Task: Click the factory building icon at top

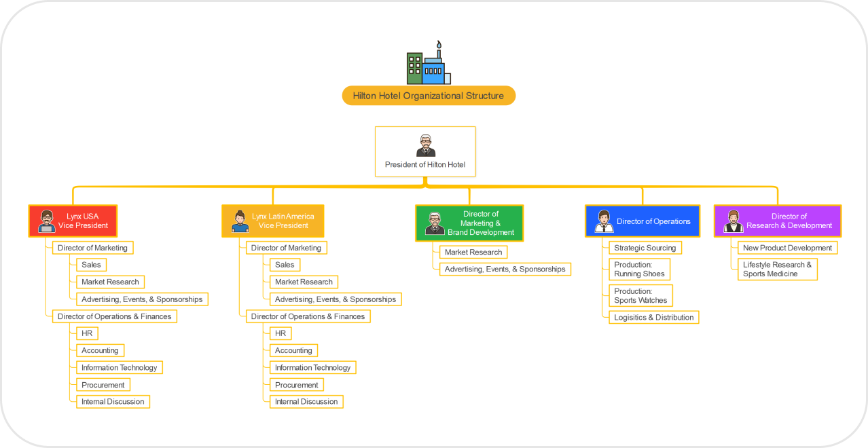Action: point(429,62)
